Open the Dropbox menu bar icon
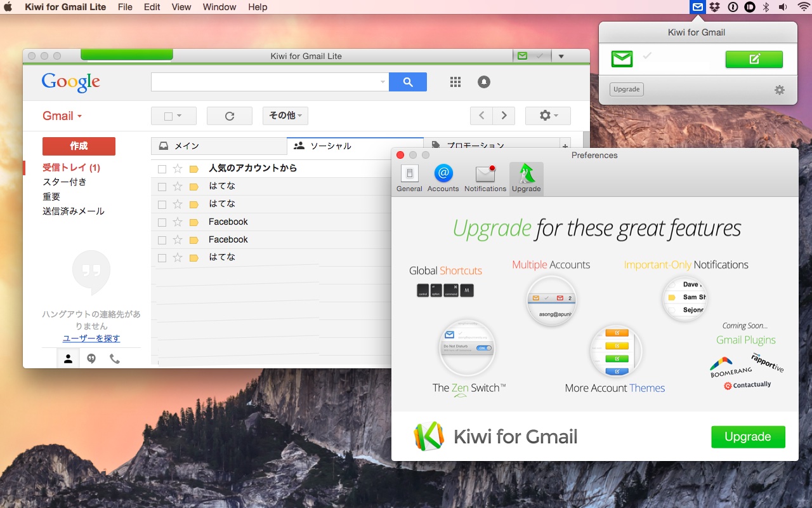 tap(716, 7)
